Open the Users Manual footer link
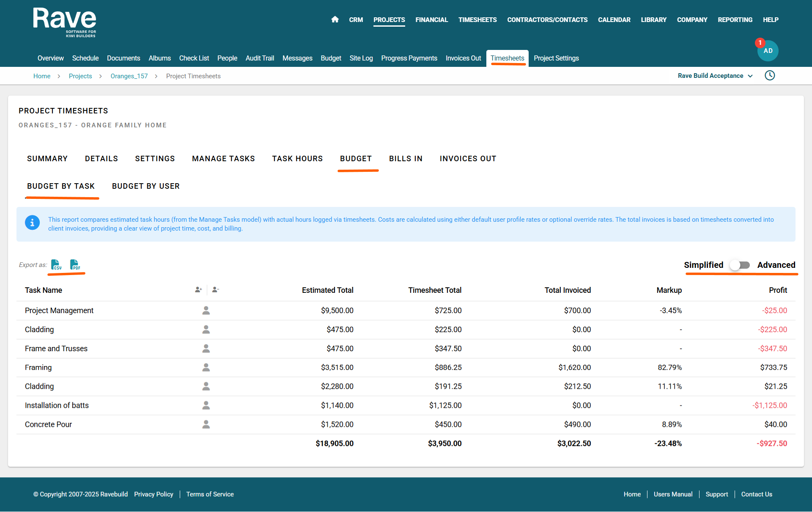This screenshot has width=812, height=512. click(673, 494)
